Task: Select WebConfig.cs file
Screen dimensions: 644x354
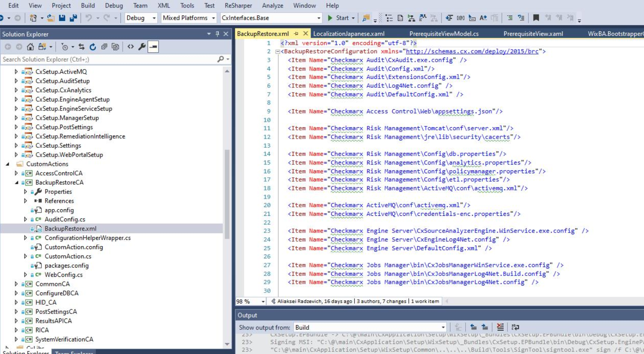Action: click(x=64, y=275)
